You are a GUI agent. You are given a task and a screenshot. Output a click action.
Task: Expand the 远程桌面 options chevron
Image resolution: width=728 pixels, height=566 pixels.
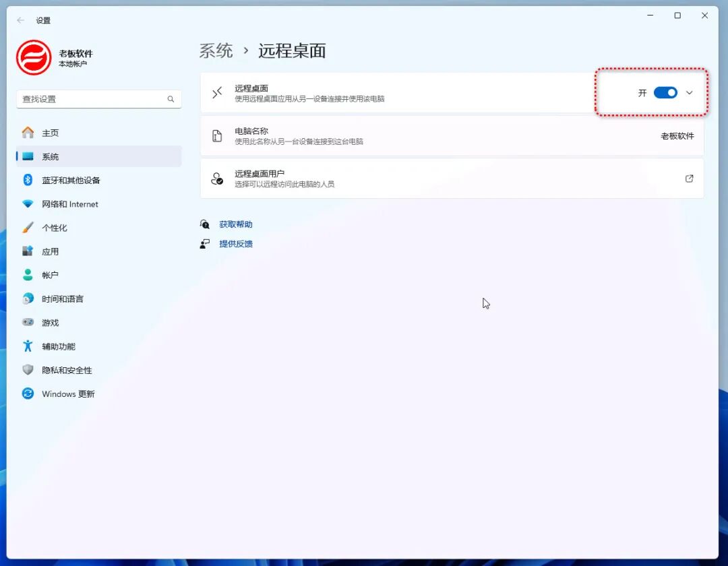click(x=688, y=93)
